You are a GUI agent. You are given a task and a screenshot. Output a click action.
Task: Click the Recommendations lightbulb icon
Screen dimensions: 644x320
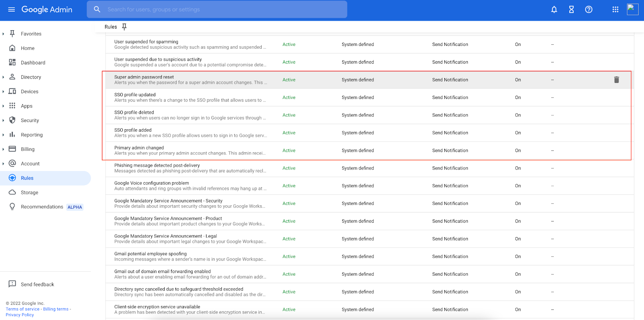12,206
